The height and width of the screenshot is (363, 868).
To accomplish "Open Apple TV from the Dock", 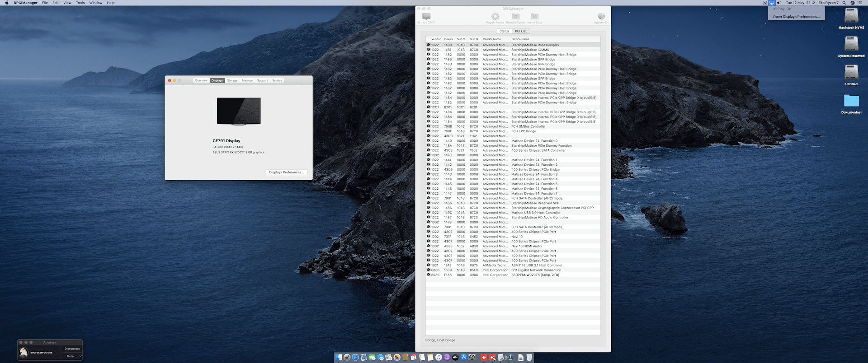I will point(455,357).
